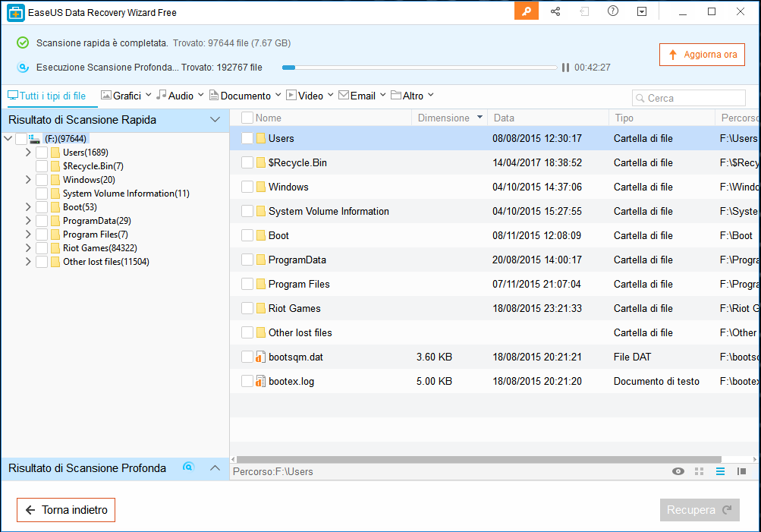Click the import scan status icon

584,11
